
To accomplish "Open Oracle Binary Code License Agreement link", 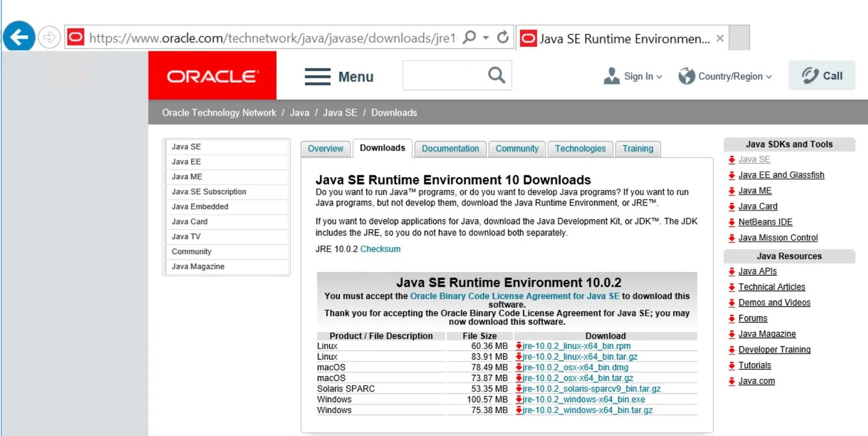I will pyautogui.click(x=514, y=296).
